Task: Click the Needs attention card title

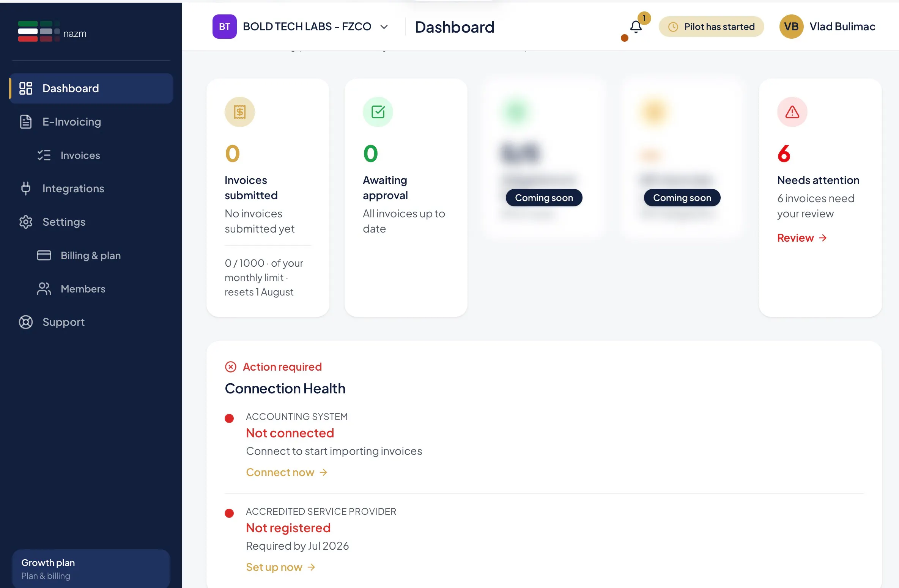Action: point(818,180)
